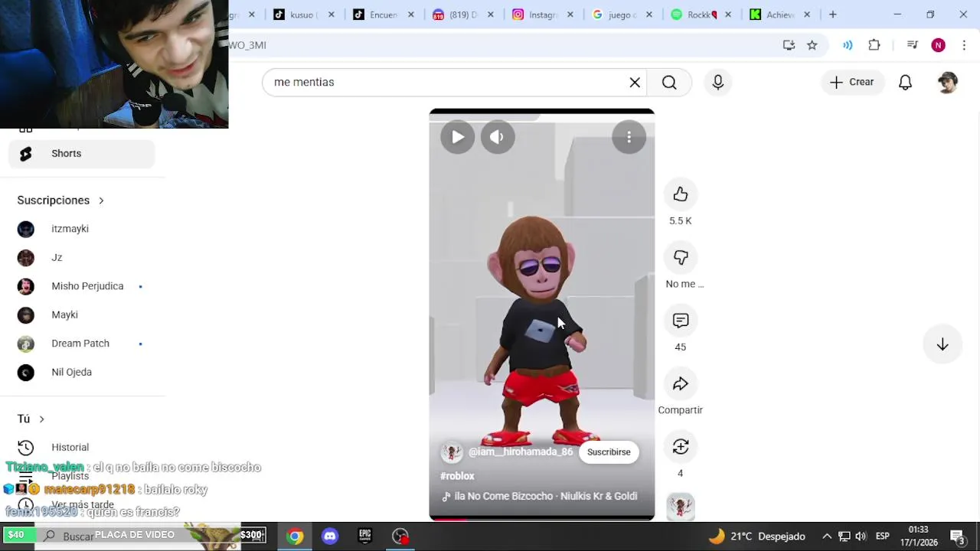
Task: Open a new browser tab
Action: (833, 15)
